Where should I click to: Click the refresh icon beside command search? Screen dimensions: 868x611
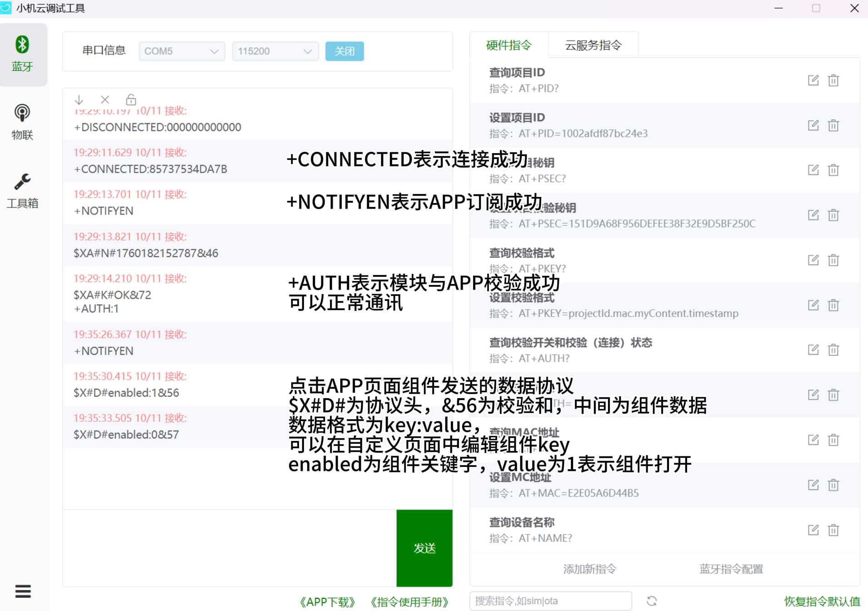coord(652,601)
